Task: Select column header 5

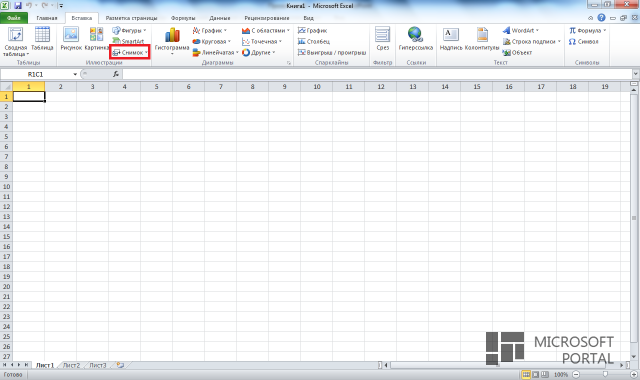Action: 156,87
